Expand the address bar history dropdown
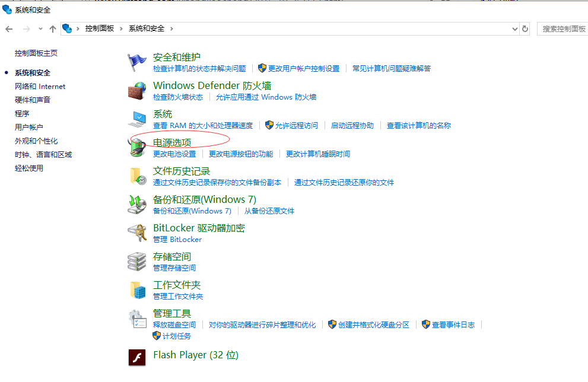588x382 pixels. (x=515, y=29)
